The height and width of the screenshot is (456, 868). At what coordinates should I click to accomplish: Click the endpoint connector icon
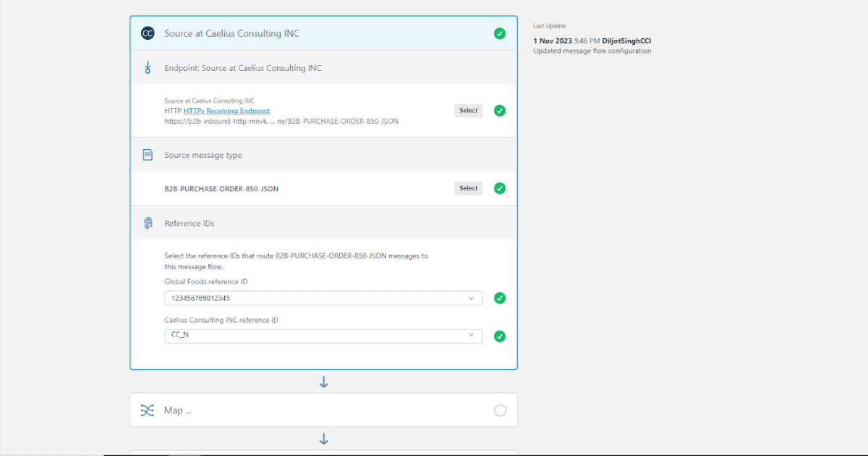[x=148, y=68]
